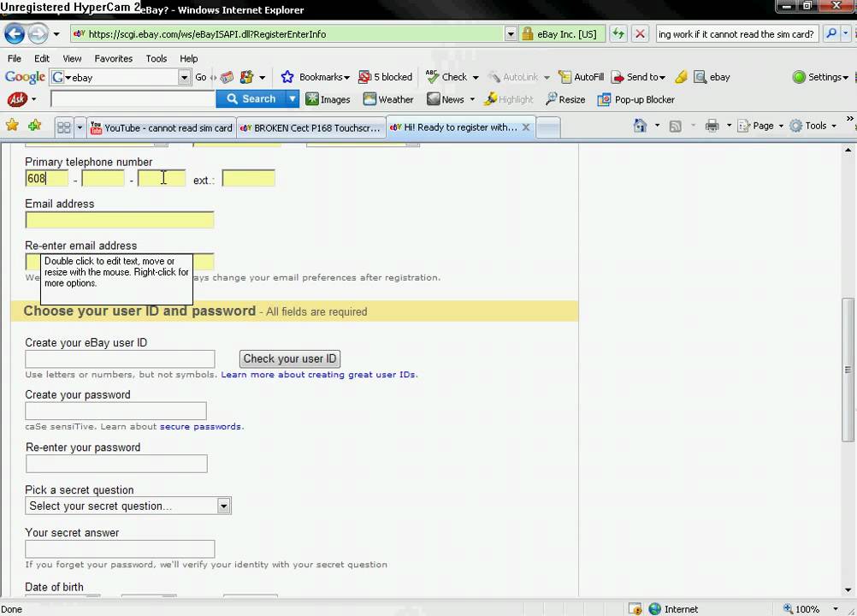Click the Your secret answer field

[120, 548]
